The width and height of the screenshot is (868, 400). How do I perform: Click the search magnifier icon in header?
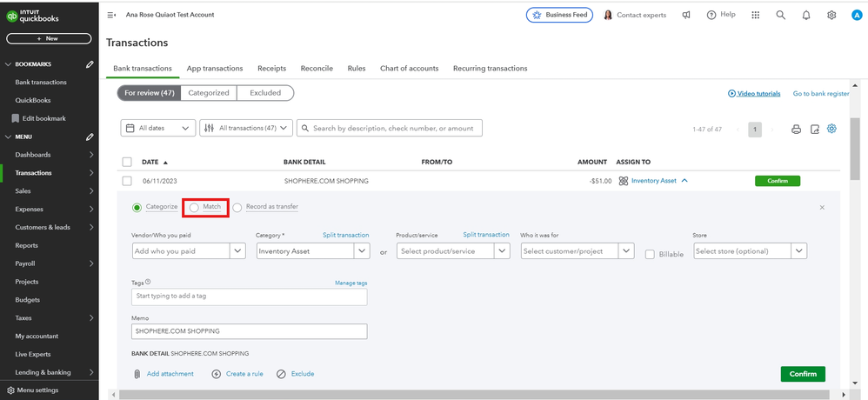point(780,15)
